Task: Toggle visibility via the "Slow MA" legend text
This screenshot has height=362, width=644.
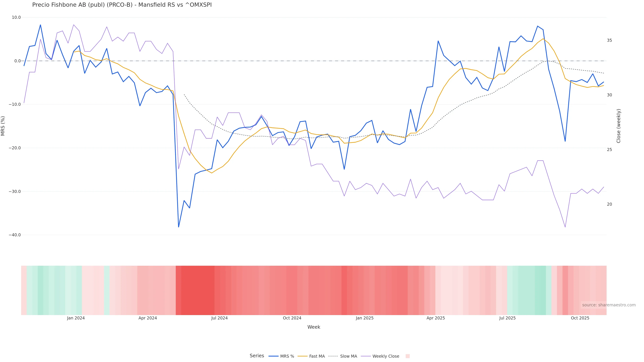Action: (x=348, y=356)
